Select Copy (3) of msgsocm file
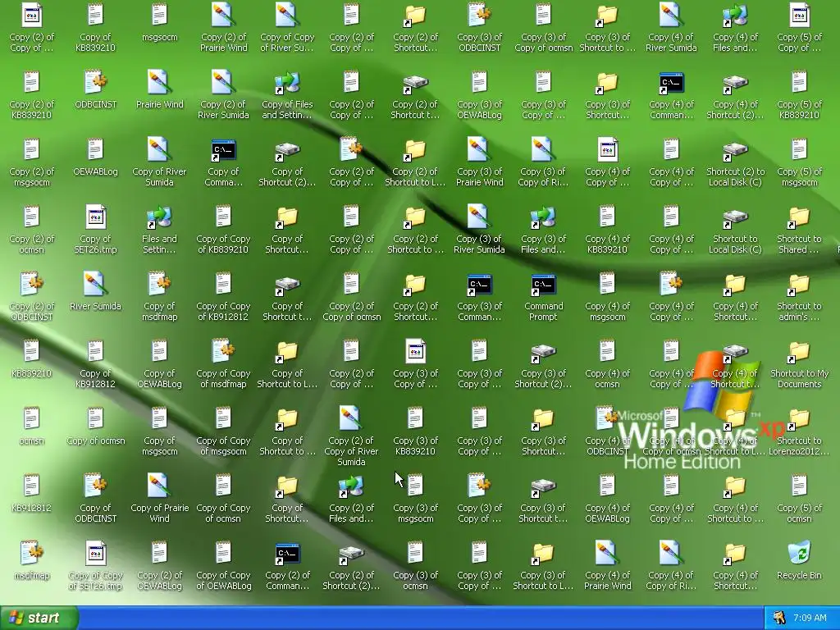The width and height of the screenshot is (840, 630). [x=415, y=486]
